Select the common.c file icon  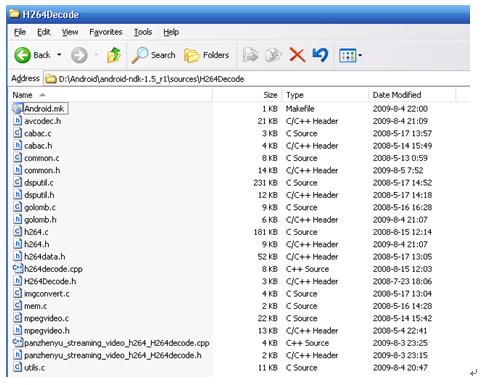click(18, 158)
